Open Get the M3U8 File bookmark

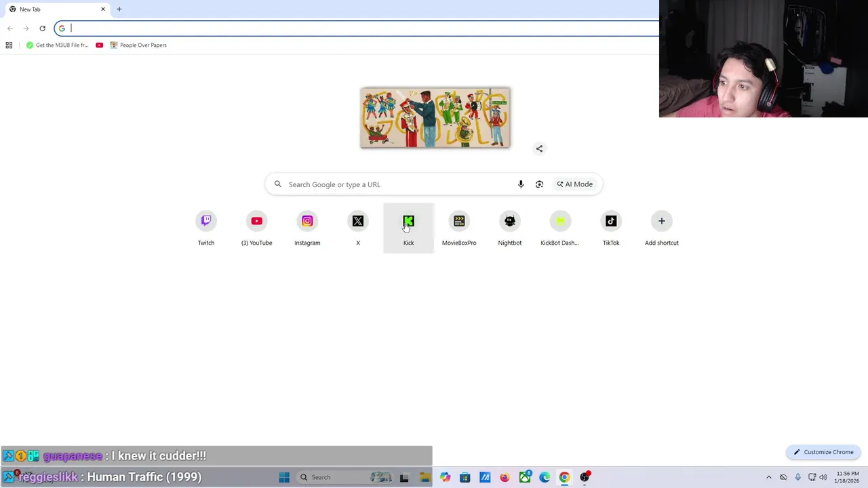[x=57, y=45]
